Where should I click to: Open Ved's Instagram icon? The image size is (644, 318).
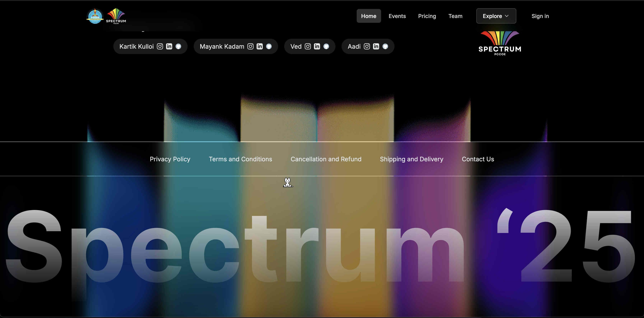[x=308, y=47]
